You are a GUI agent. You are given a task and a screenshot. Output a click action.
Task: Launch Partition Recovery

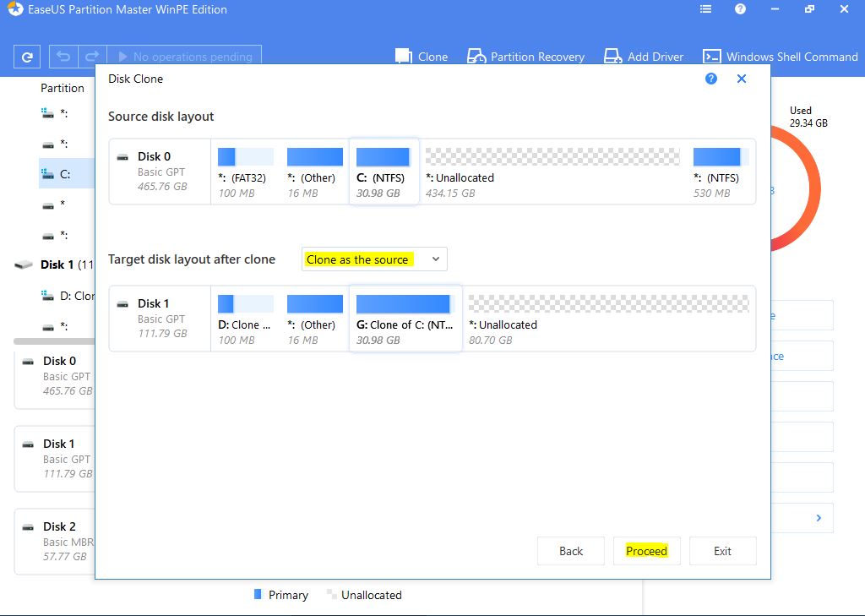(525, 57)
